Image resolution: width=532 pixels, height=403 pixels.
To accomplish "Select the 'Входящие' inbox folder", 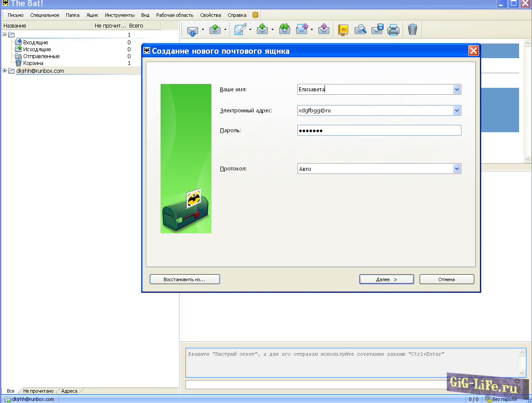I will click(35, 43).
